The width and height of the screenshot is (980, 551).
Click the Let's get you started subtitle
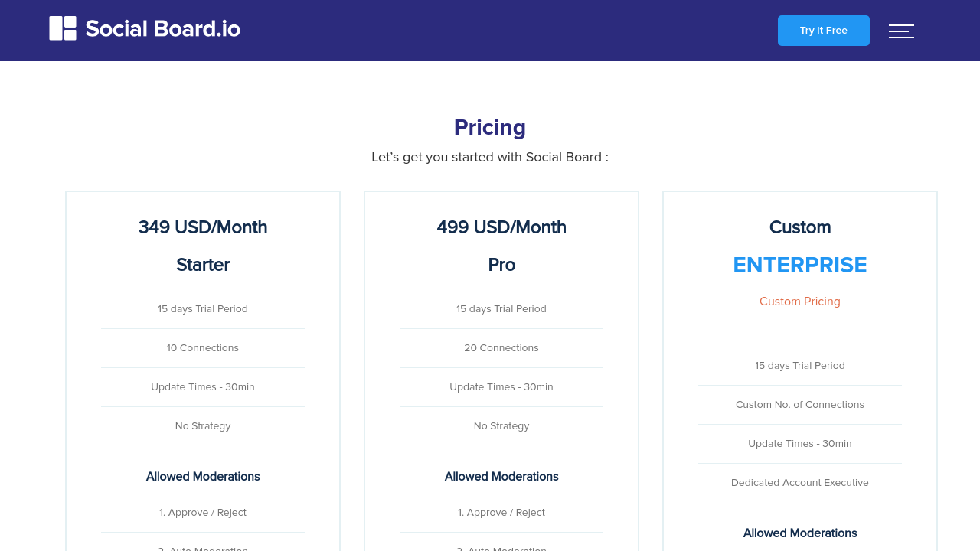[x=490, y=157]
